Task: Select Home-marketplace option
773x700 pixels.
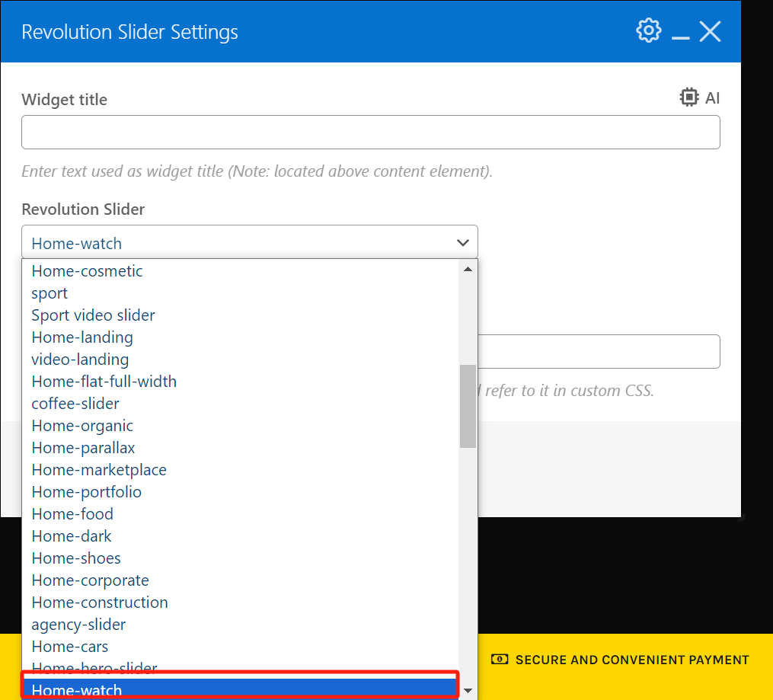Action: tap(99, 470)
